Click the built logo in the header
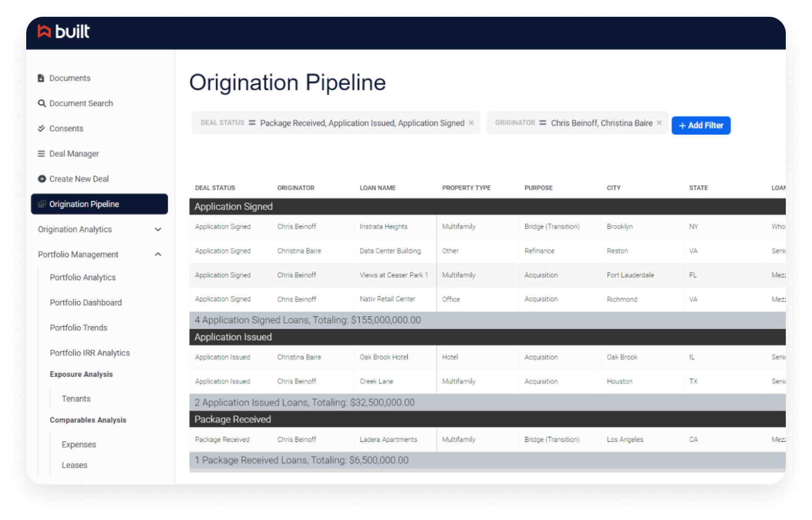 tap(63, 31)
